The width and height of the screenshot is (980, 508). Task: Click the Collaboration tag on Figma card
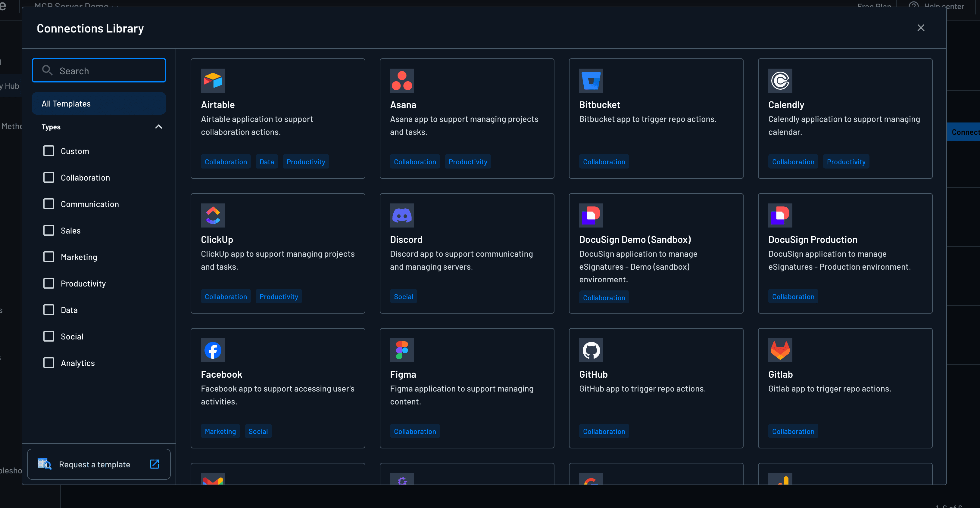[x=415, y=431]
